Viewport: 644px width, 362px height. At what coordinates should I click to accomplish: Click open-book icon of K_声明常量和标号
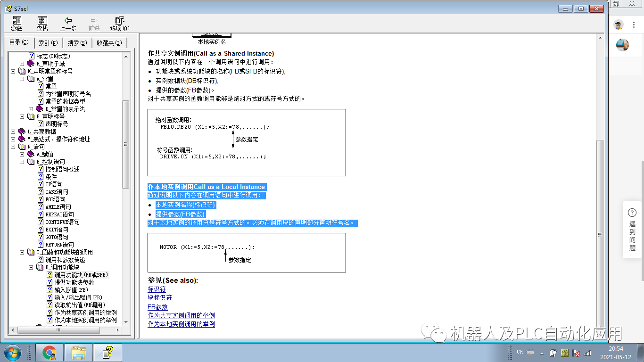click(x=22, y=71)
